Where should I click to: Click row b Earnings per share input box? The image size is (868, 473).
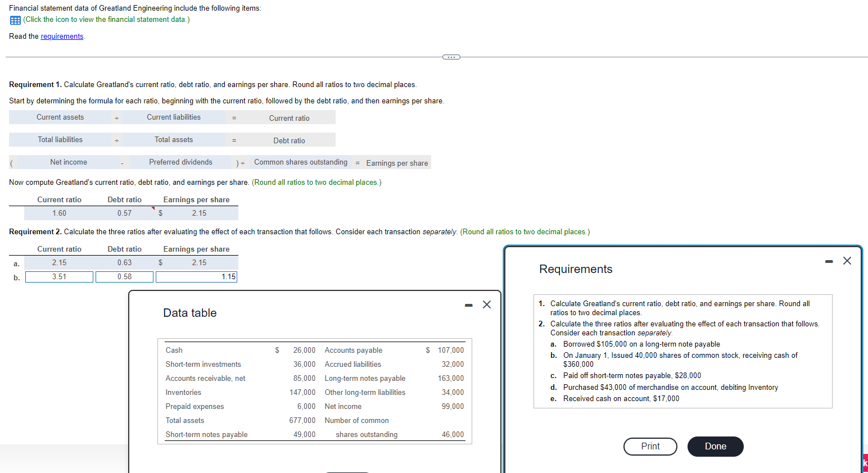pos(196,276)
